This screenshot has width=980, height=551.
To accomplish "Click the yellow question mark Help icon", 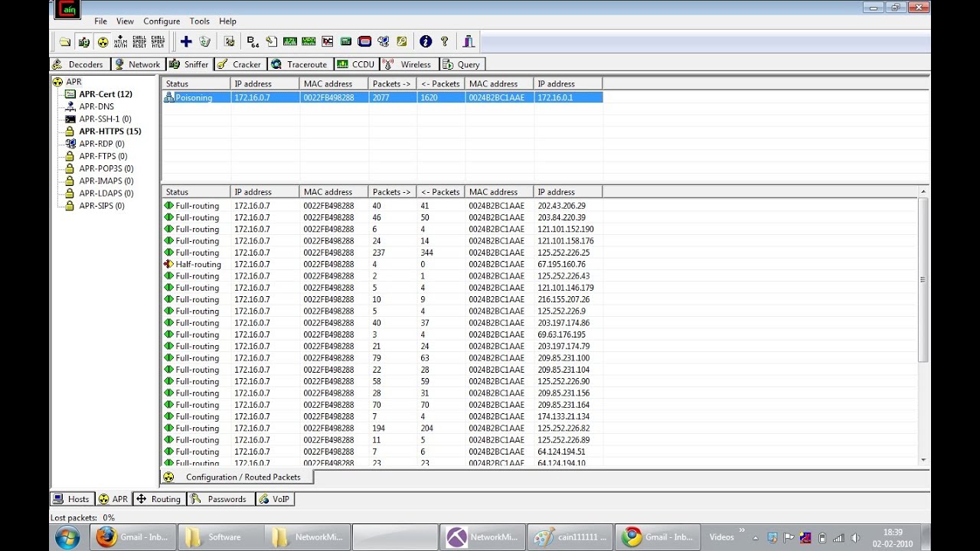I will point(444,41).
